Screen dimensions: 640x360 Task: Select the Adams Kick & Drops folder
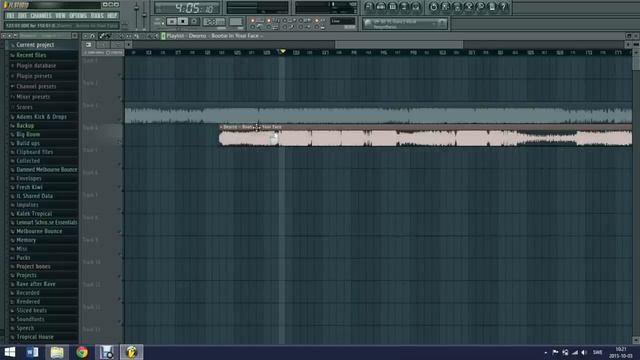tap(43, 117)
